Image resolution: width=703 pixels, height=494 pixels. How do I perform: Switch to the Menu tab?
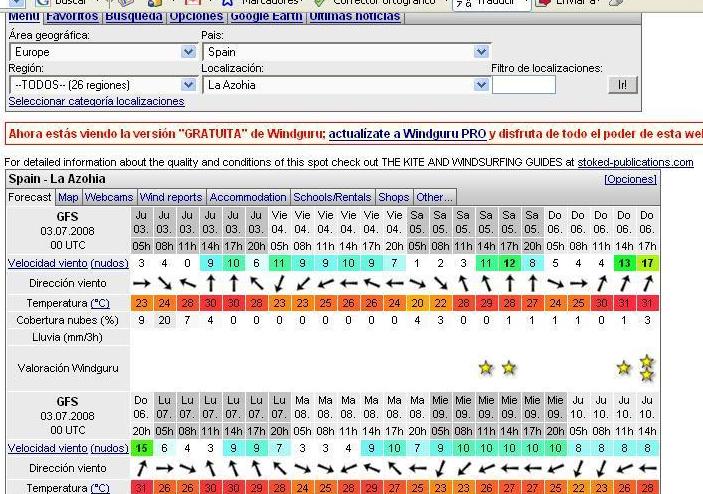[23, 17]
